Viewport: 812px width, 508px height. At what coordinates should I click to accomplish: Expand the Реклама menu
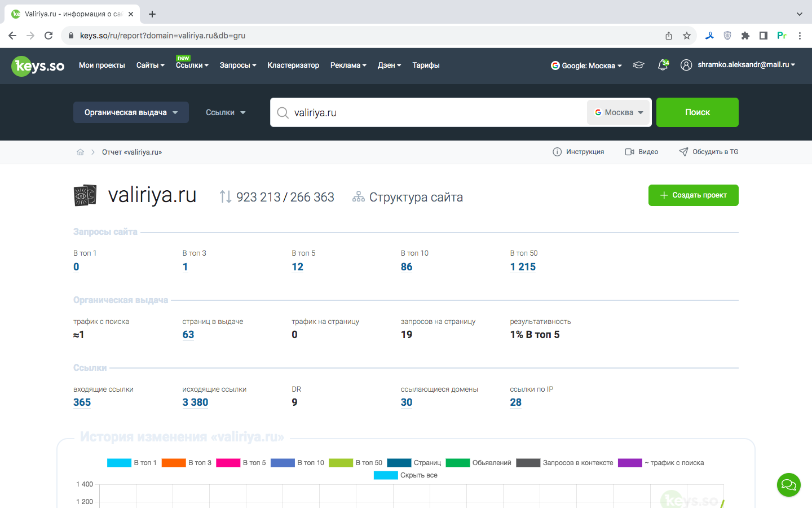pyautogui.click(x=348, y=65)
